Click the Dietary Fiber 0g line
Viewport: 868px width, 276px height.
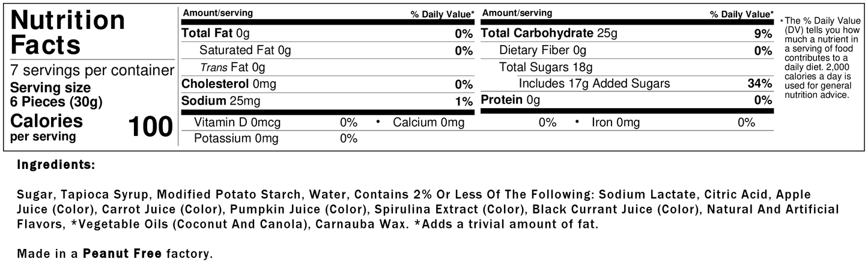(x=542, y=51)
